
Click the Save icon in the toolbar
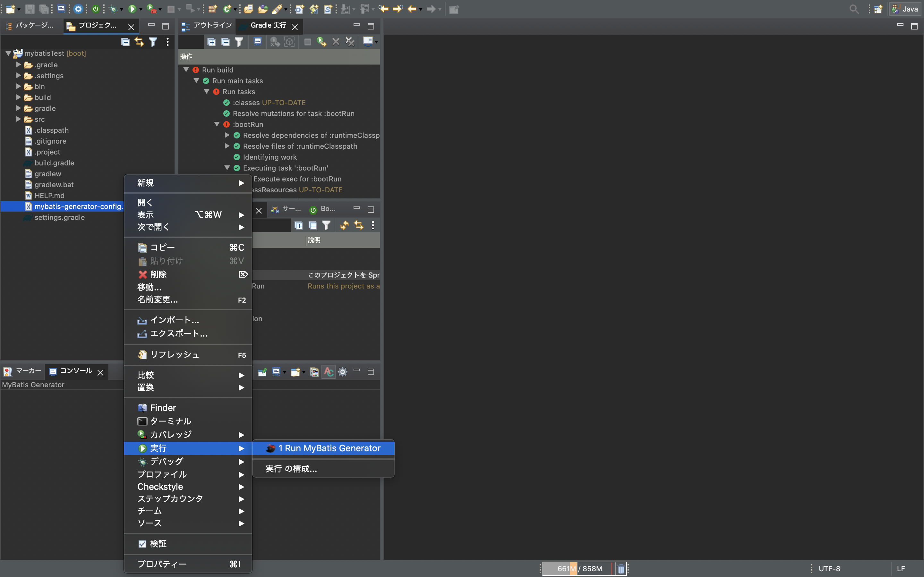[30, 9]
